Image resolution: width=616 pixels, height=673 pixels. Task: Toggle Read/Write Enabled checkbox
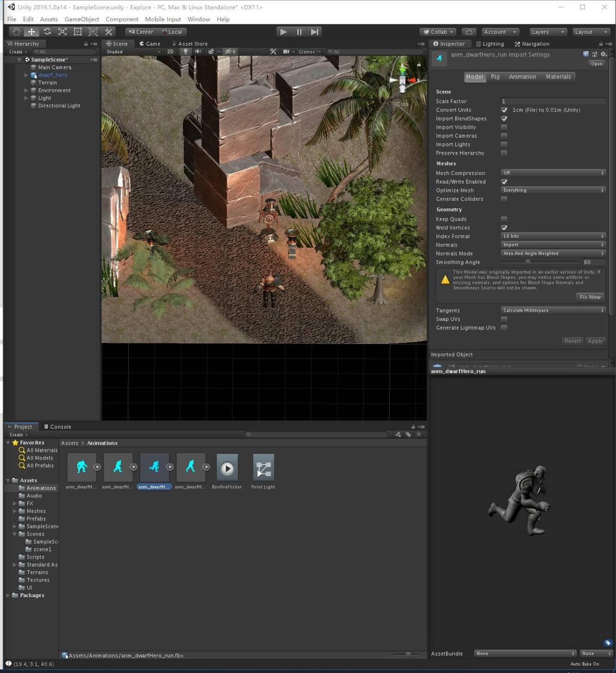pos(504,182)
